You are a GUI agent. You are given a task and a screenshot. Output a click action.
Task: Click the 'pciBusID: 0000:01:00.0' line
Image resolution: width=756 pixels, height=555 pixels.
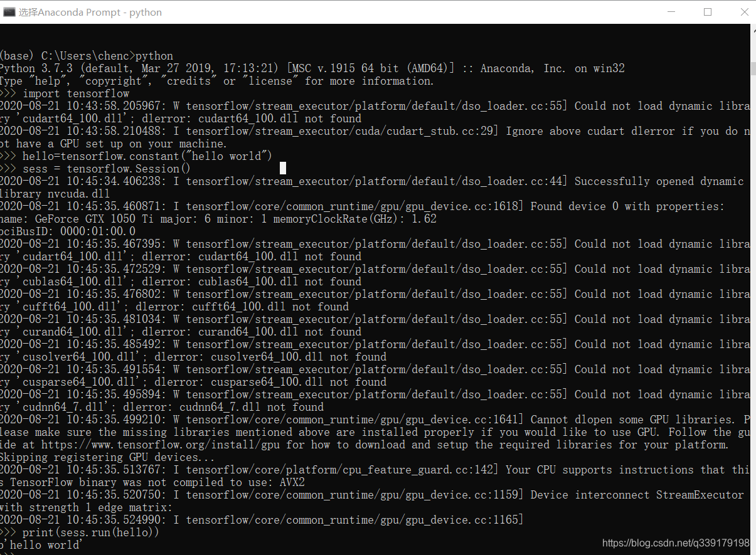pyautogui.click(x=68, y=231)
